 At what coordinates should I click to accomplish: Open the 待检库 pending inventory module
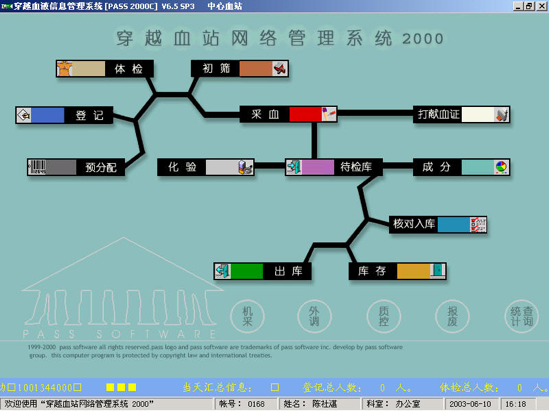coord(334,167)
